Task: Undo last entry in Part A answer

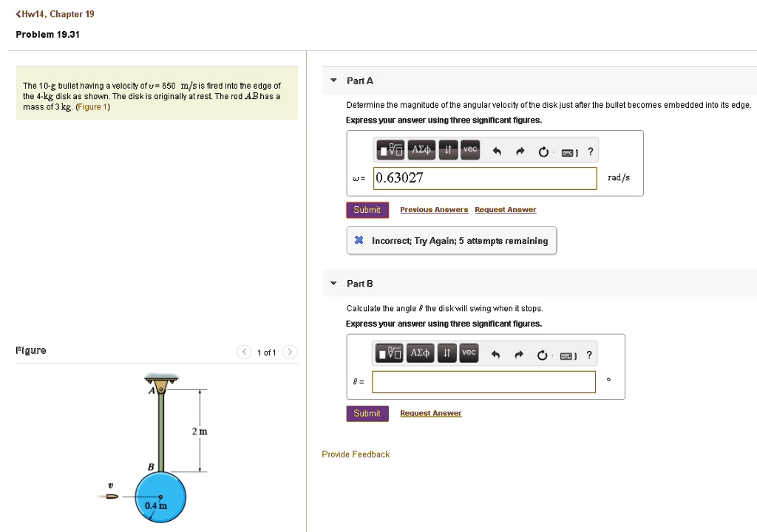Action: pos(498,152)
